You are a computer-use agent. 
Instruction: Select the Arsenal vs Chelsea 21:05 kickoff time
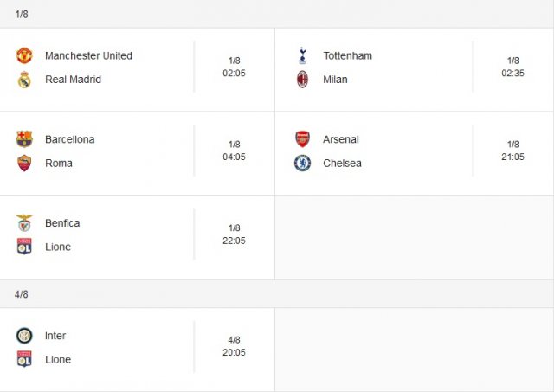pos(512,157)
